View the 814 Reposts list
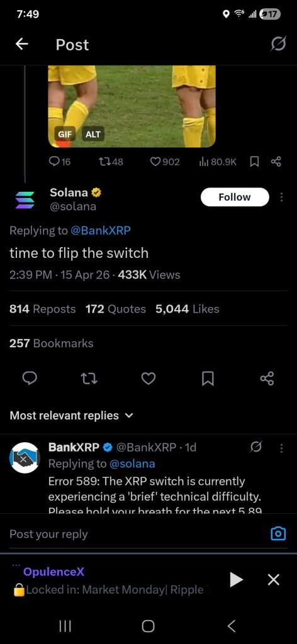This screenshot has width=297, height=644. tap(42, 309)
